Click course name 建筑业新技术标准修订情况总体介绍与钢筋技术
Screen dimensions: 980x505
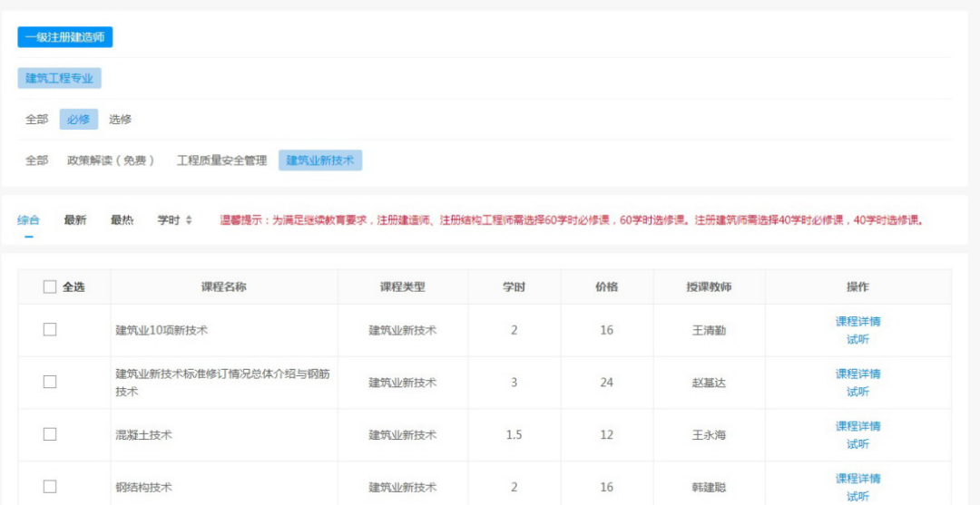(223, 383)
